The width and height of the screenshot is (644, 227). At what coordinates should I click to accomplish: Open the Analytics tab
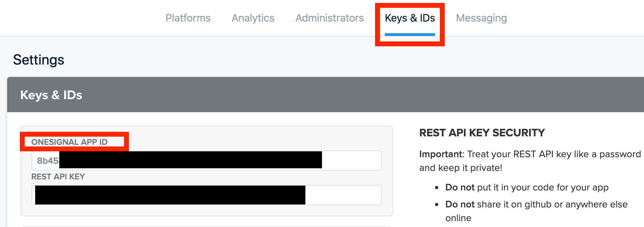(253, 18)
